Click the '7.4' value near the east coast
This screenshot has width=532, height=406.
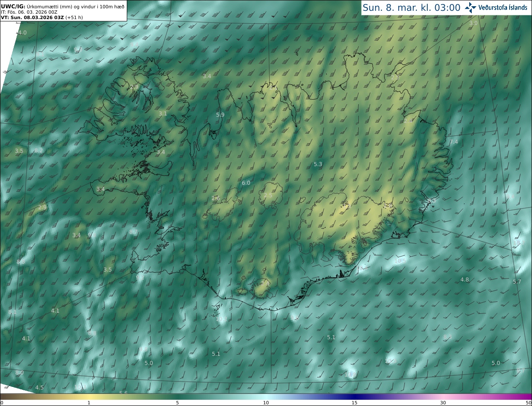point(454,142)
